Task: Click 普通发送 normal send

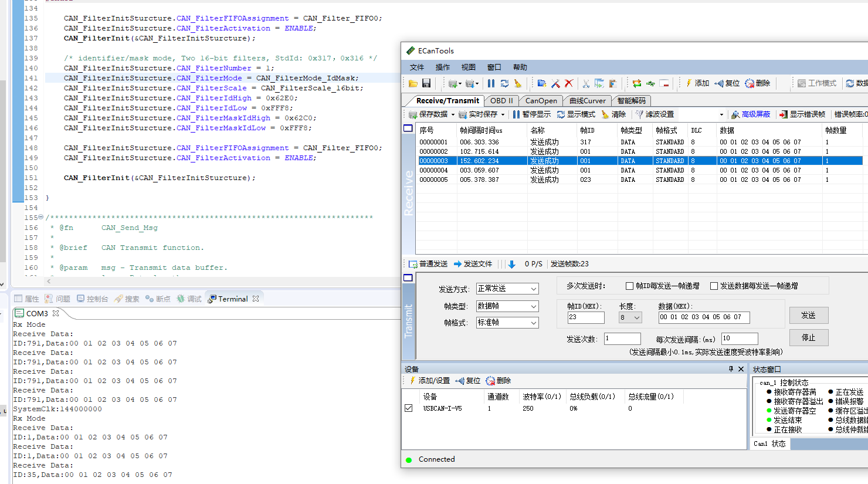Action: click(428, 264)
